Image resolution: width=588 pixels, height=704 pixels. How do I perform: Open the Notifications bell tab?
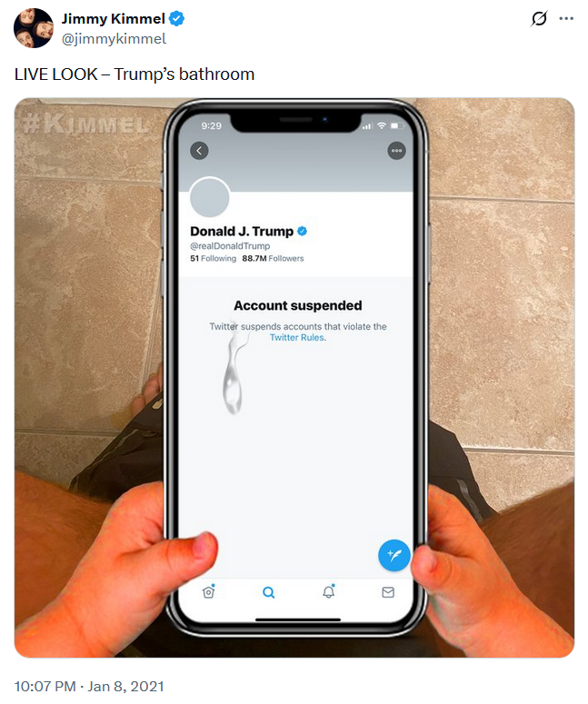[x=329, y=591]
